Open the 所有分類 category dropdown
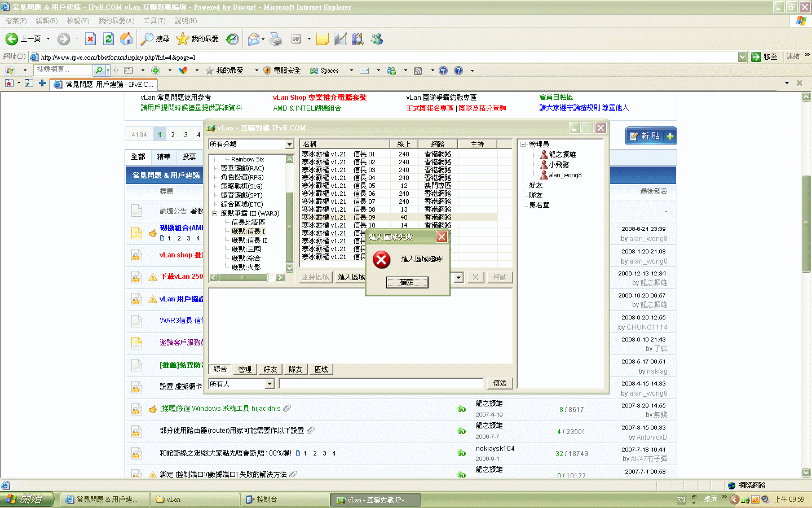The height and width of the screenshot is (508, 812). coord(289,144)
